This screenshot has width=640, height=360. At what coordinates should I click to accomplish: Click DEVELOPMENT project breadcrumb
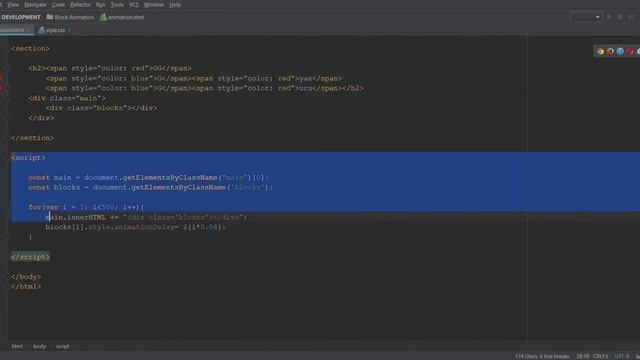pos(21,17)
